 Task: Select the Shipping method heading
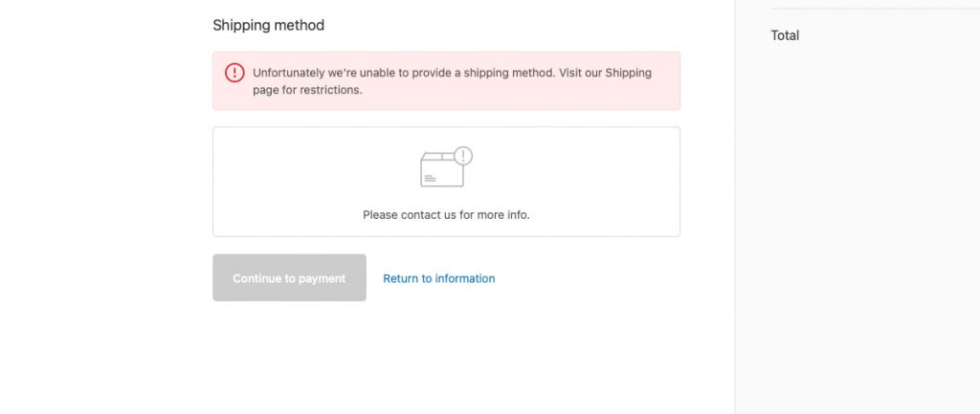coord(269,26)
